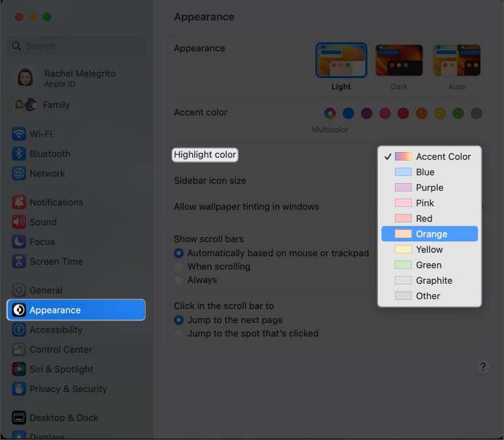Open the Network globe icon
This screenshot has height=440, width=504.
pos(19,174)
